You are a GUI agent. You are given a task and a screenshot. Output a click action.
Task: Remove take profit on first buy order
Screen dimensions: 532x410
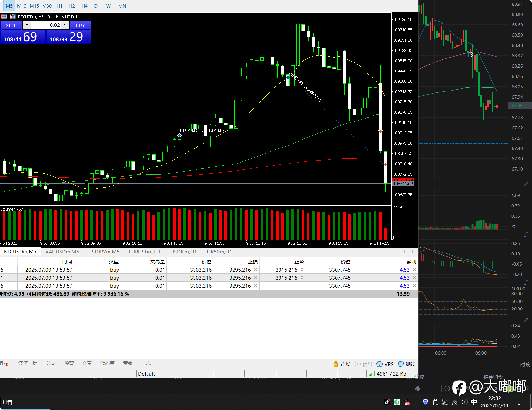click(302, 270)
